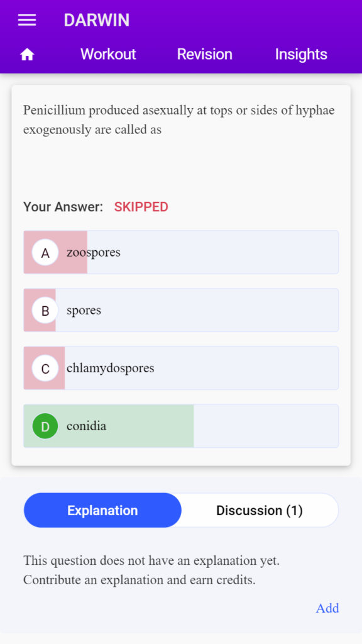Choose the zoospores answer
This screenshot has width=362, height=644.
pyautogui.click(x=181, y=252)
